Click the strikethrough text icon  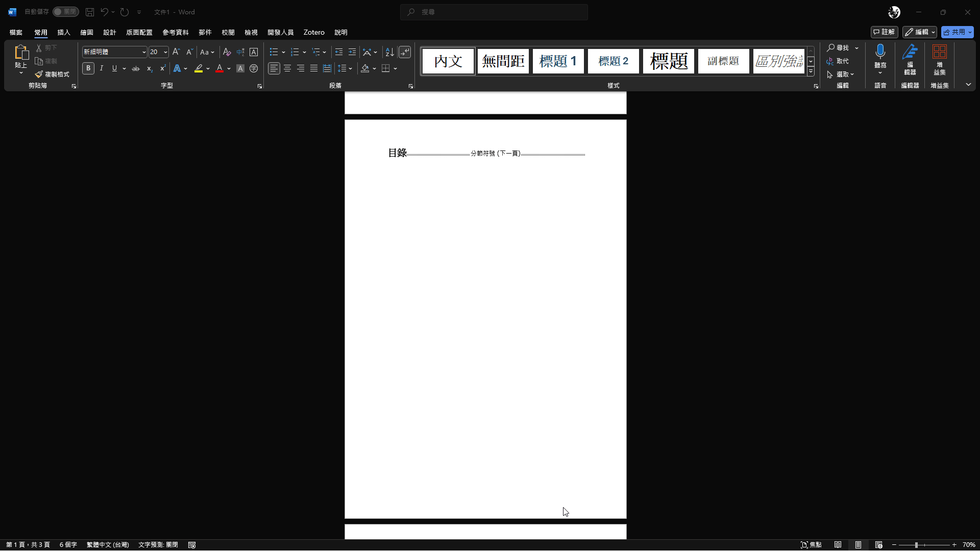(x=136, y=68)
